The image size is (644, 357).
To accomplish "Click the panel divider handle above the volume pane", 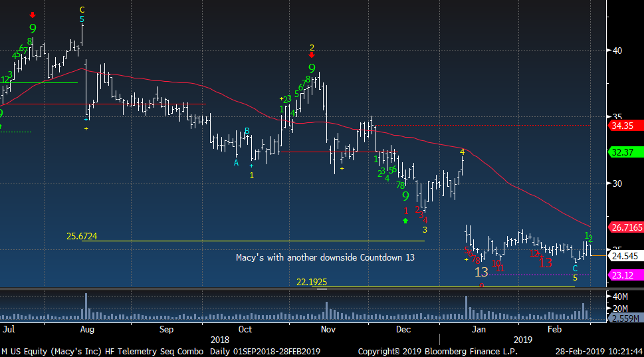I will coord(322,289).
